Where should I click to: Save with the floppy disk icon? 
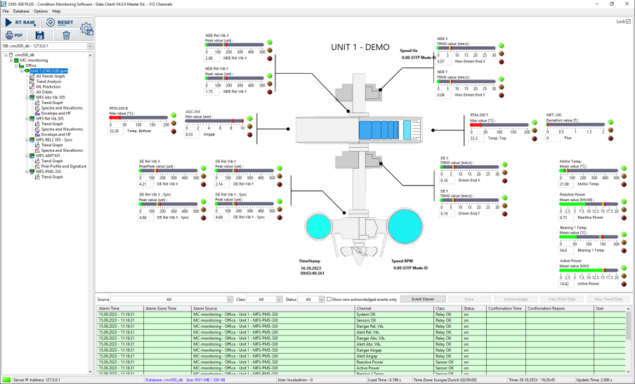point(39,35)
